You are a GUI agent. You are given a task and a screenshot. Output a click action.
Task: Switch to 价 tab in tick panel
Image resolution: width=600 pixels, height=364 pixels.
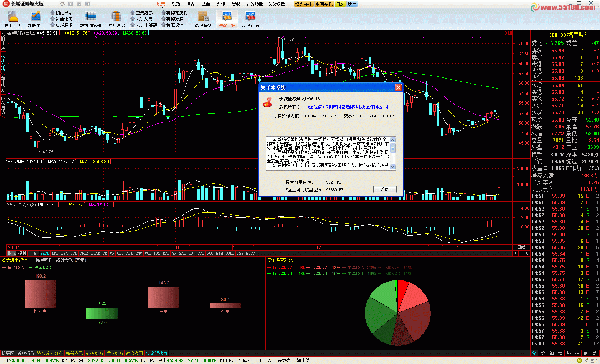[543, 353]
